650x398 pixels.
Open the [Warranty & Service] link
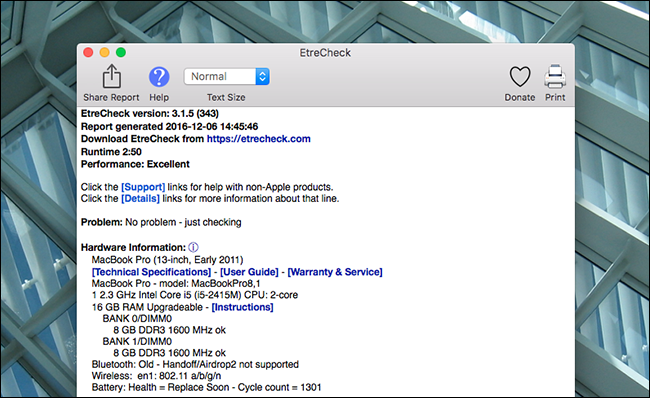click(335, 272)
